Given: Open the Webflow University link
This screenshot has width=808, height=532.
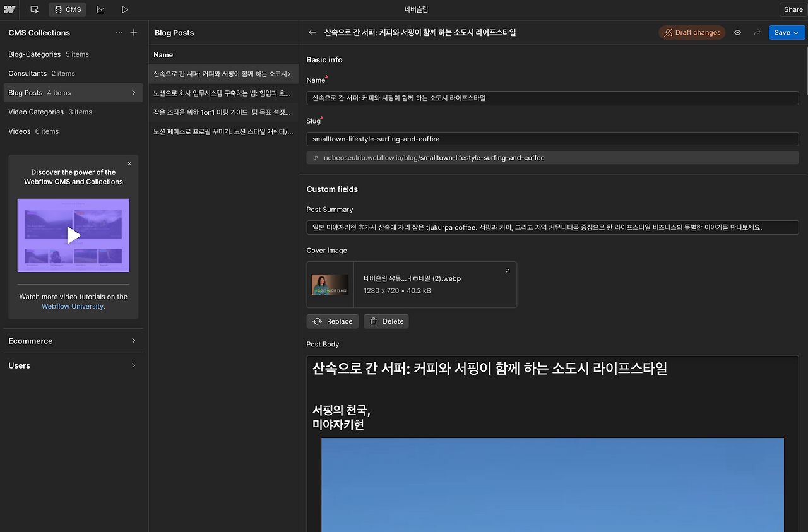Looking at the screenshot, I should coord(73,306).
